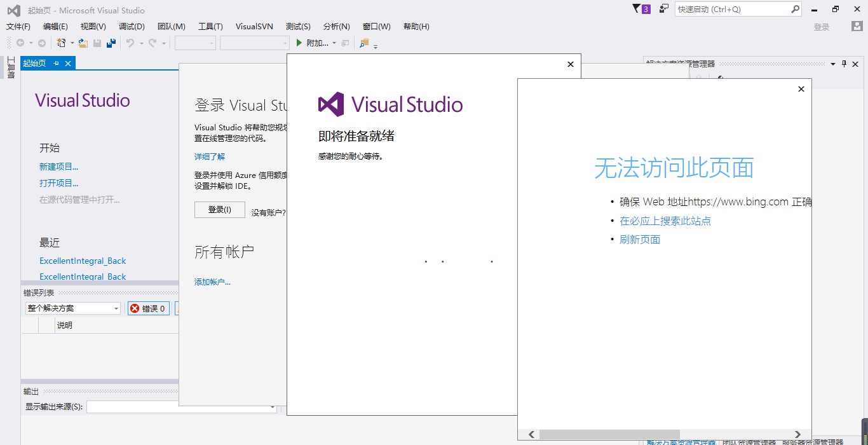Open the 窗口(W) menu
Screen dimensions: 868x445
coord(377,26)
